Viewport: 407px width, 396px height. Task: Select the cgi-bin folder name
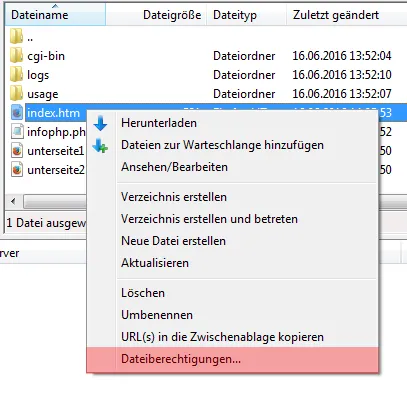(x=46, y=56)
